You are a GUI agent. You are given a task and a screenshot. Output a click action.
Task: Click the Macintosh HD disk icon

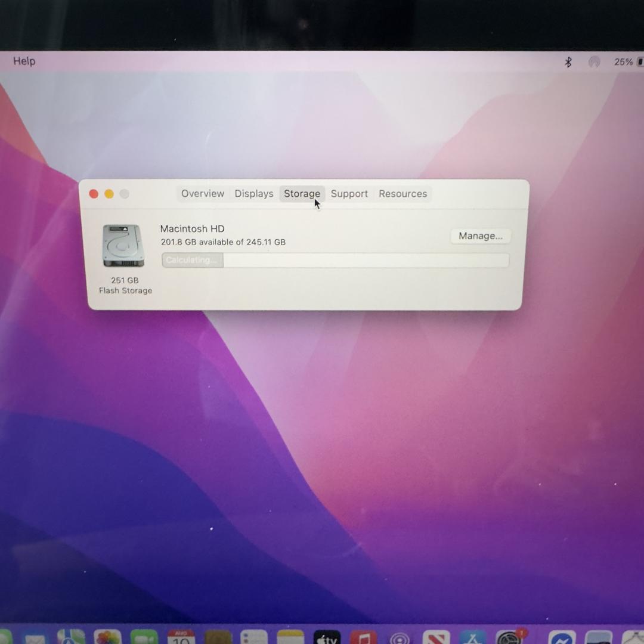(x=123, y=246)
